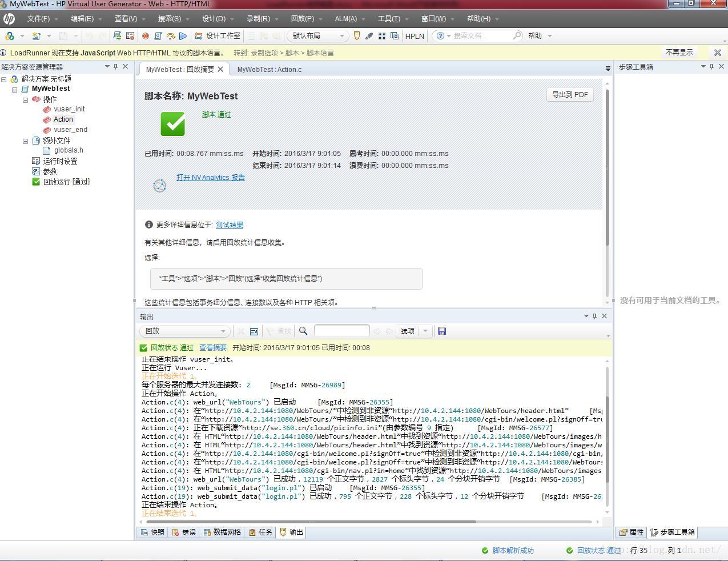This screenshot has height=561, width=728.
Task: Click the compile script toolbar icon
Action: 117,36
